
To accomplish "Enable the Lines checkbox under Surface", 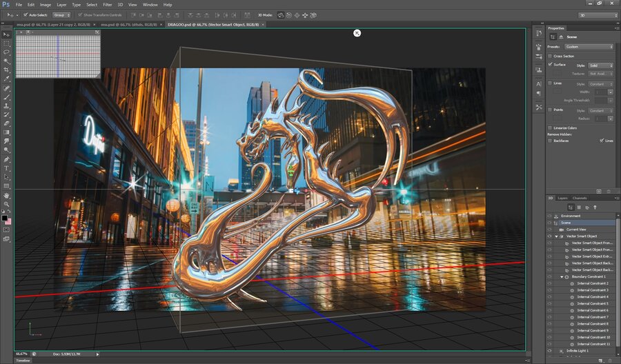I will click(x=550, y=83).
